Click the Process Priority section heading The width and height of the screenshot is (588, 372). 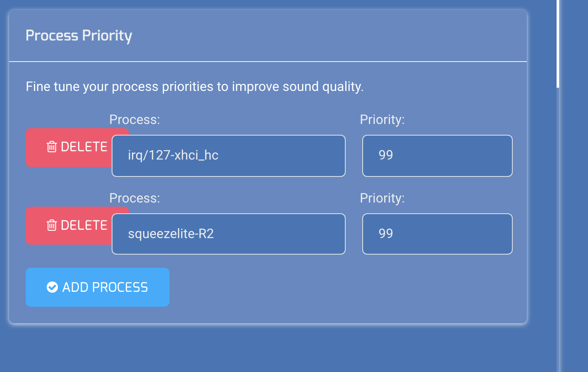point(79,36)
